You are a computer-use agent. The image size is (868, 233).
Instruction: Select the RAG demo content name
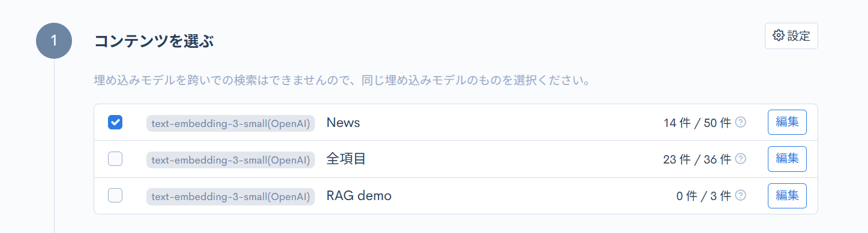click(x=359, y=195)
